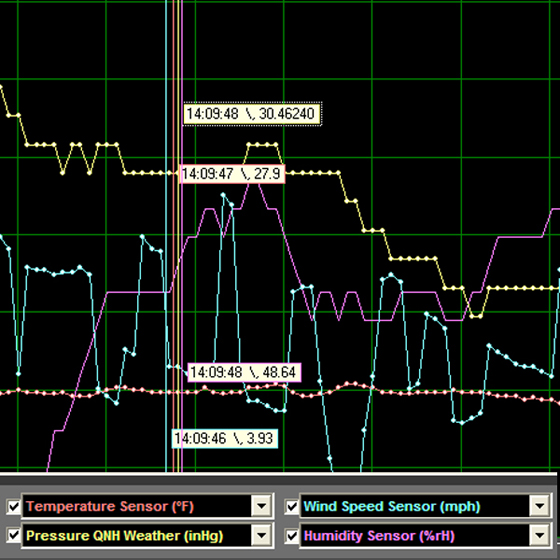
Task: Click the 27.9 temperature value tooltip
Action: (x=232, y=174)
